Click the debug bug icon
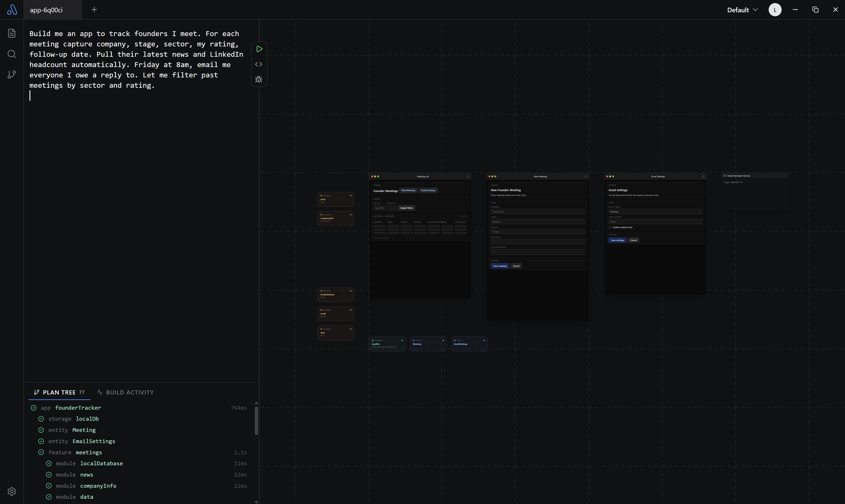This screenshot has width=845, height=504. [259, 79]
